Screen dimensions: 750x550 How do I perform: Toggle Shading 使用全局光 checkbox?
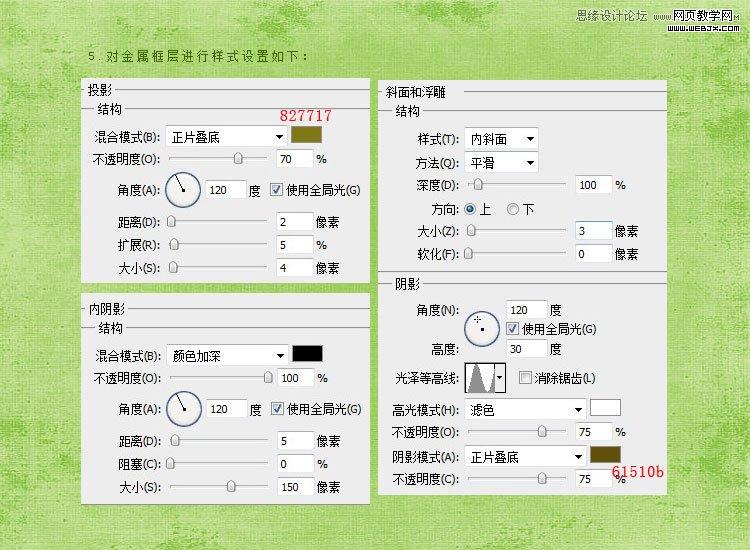[x=512, y=329]
